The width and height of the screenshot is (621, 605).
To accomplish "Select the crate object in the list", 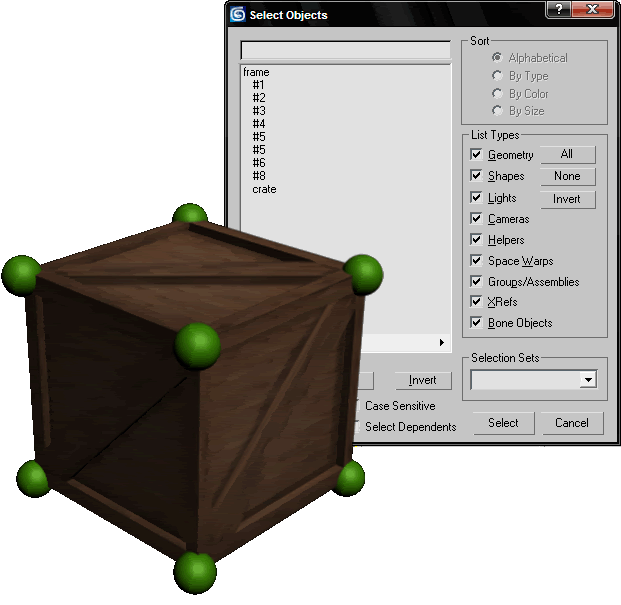I will tap(264, 189).
